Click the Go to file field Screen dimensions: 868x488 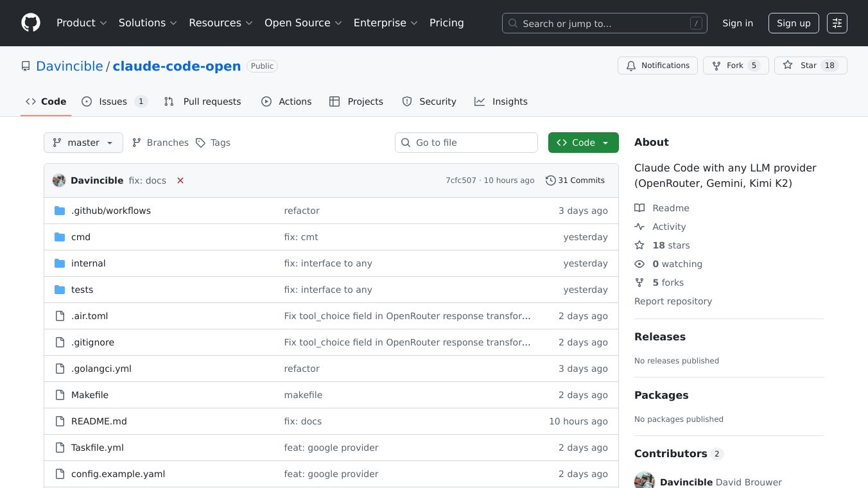466,143
